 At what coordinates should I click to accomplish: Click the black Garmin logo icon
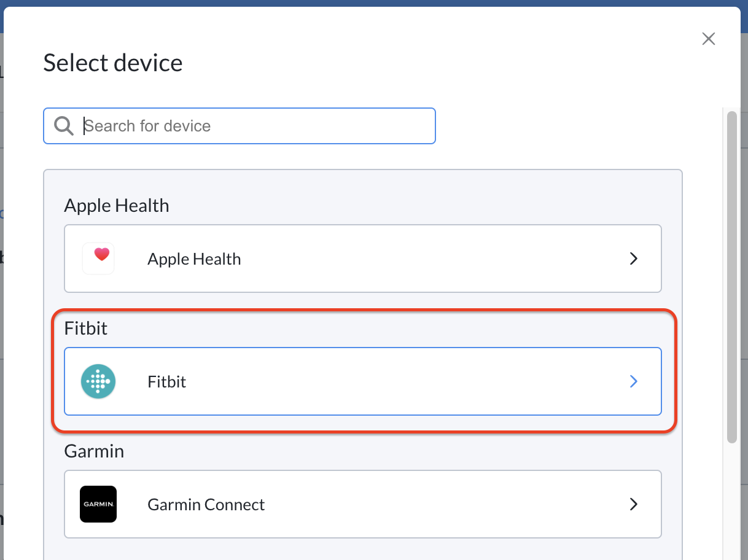coord(98,504)
